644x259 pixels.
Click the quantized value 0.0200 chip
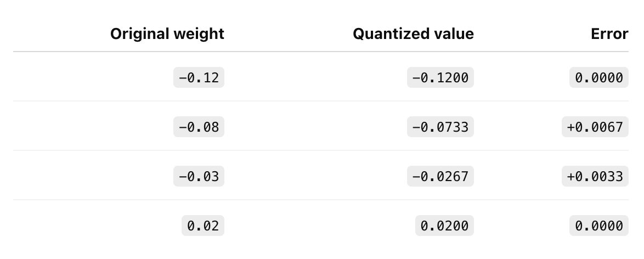pyautogui.click(x=444, y=226)
